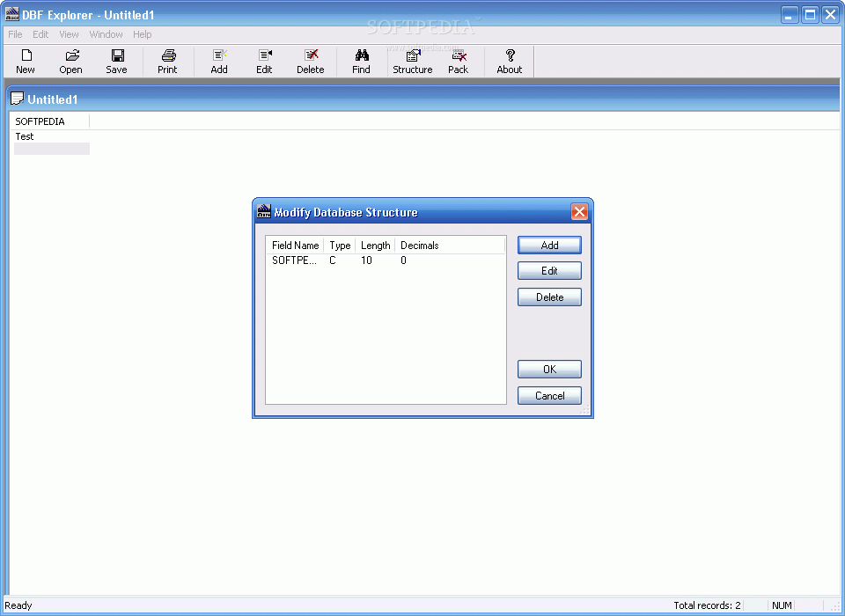Click the Pack toolbar icon
The width and height of the screenshot is (845, 616).
pos(459,55)
